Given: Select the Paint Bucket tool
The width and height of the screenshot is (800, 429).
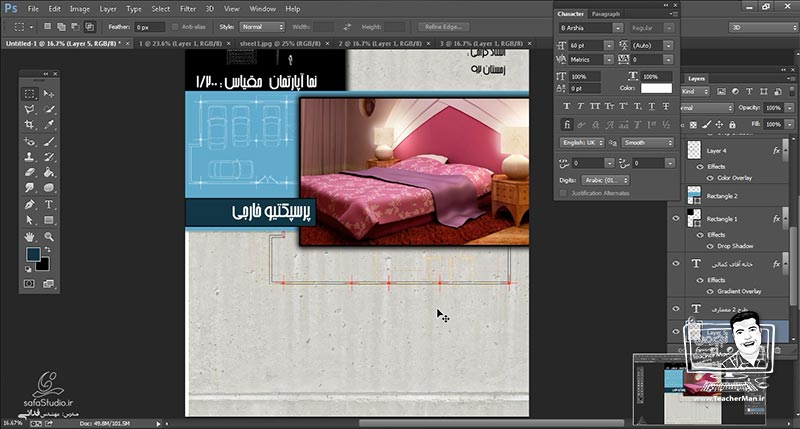Looking at the screenshot, I should pos(49,172).
